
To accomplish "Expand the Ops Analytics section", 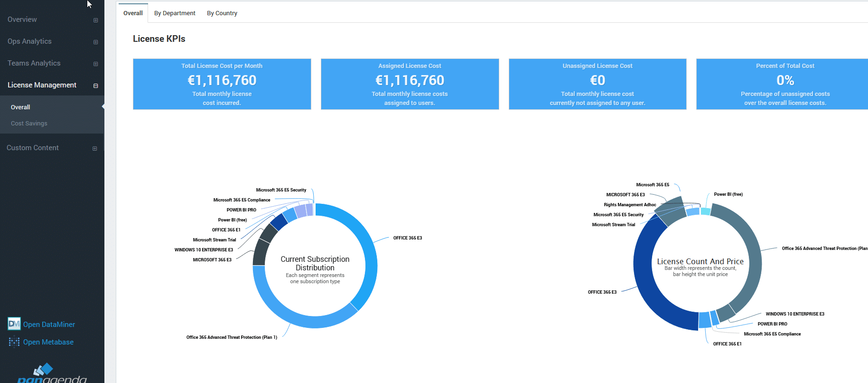I will (x=95, y=42).
